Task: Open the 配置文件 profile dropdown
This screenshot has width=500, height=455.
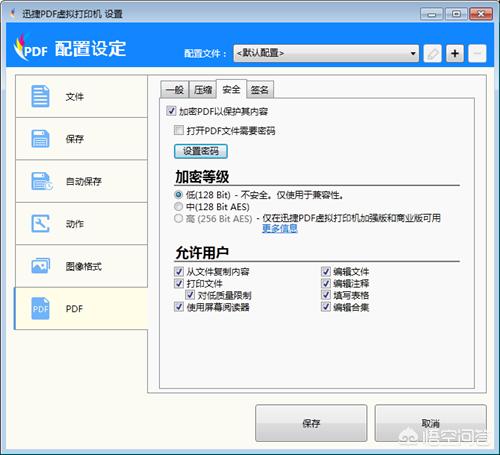Action: click(326, 53)
